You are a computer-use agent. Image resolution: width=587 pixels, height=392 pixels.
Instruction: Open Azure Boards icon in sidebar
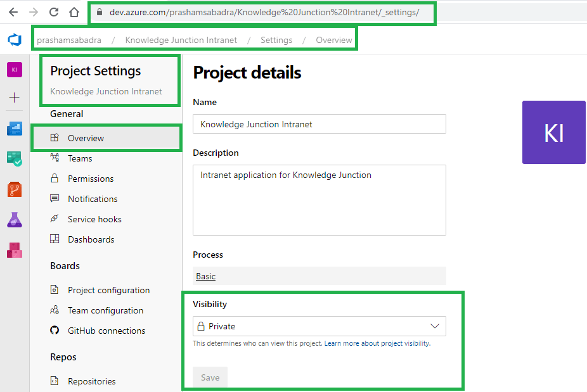15,158
